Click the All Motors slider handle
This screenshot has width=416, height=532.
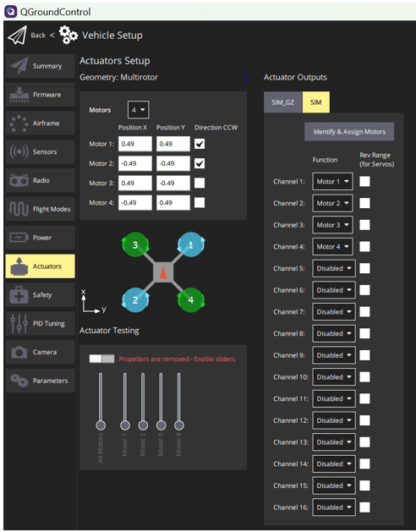pyautogui.click(x=101, y=425)
